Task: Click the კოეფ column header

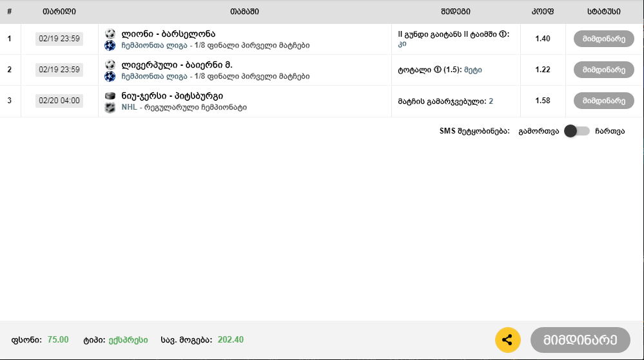Action: pos(543,12)
